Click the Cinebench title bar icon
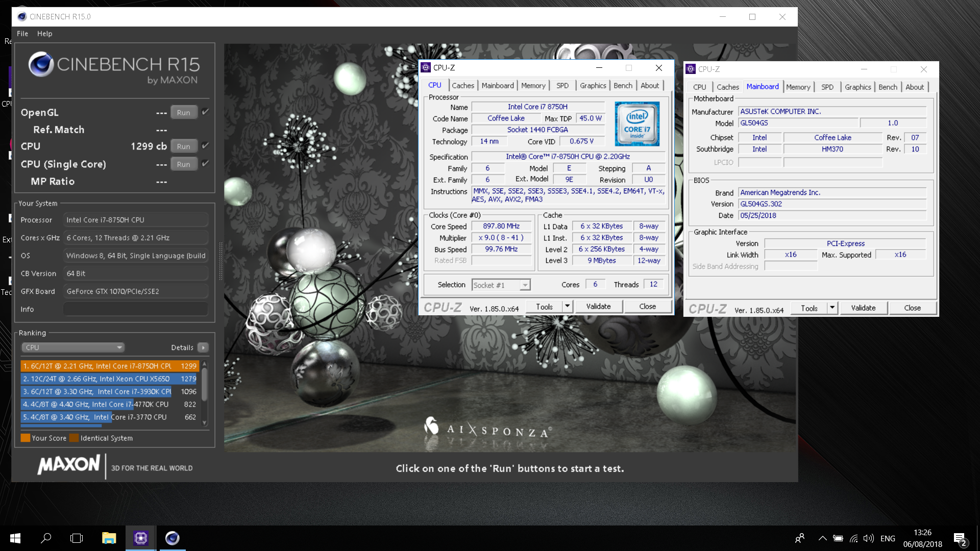This screenshot has width=980, height=551. [22, 17]
